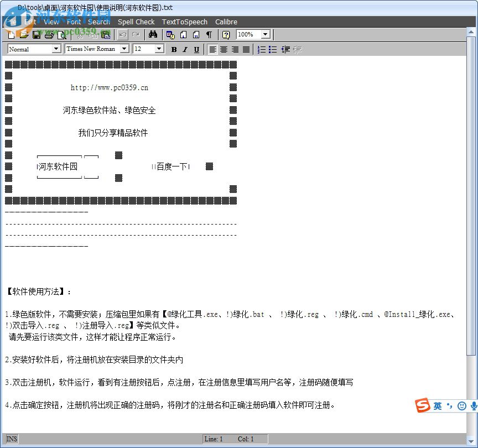Apply bulleted list
This screenshot has width=478, height=448.
[x=273, y=49]
